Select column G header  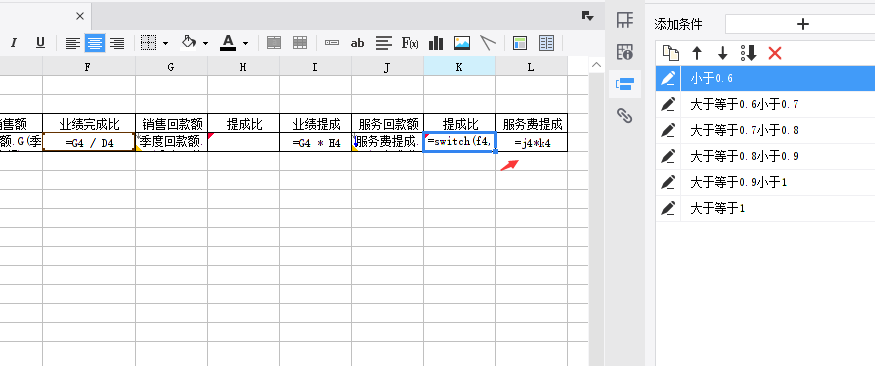coord(171,66)
